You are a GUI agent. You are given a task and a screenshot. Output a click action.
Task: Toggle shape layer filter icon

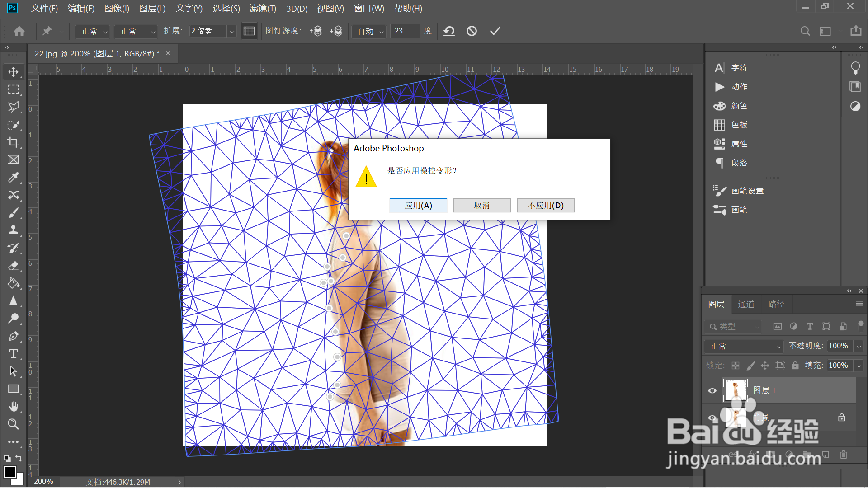click(x=826, y=326)
